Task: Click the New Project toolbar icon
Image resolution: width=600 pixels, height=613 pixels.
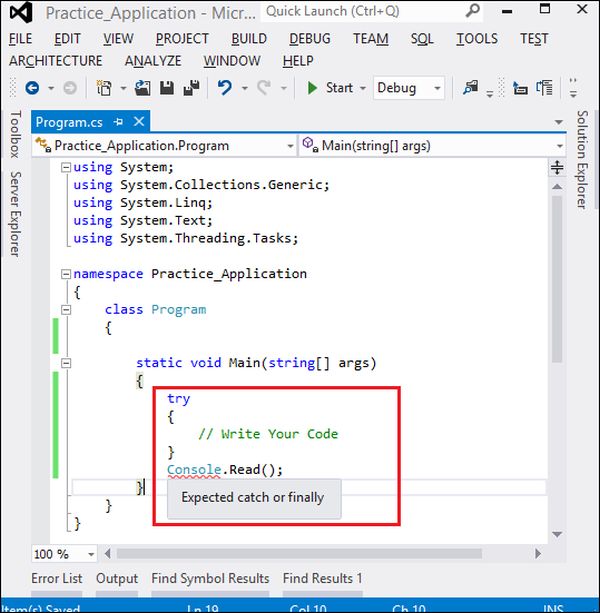Action: tap(104, 88)
